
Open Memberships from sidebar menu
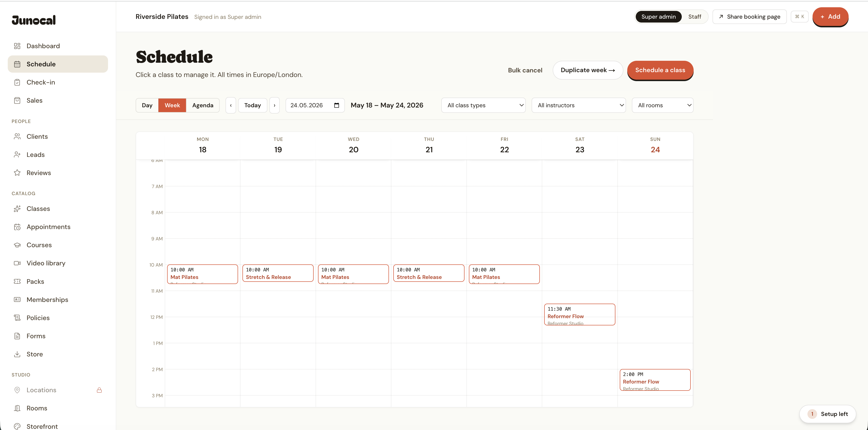pyautogui.click(x=58, y=300)
